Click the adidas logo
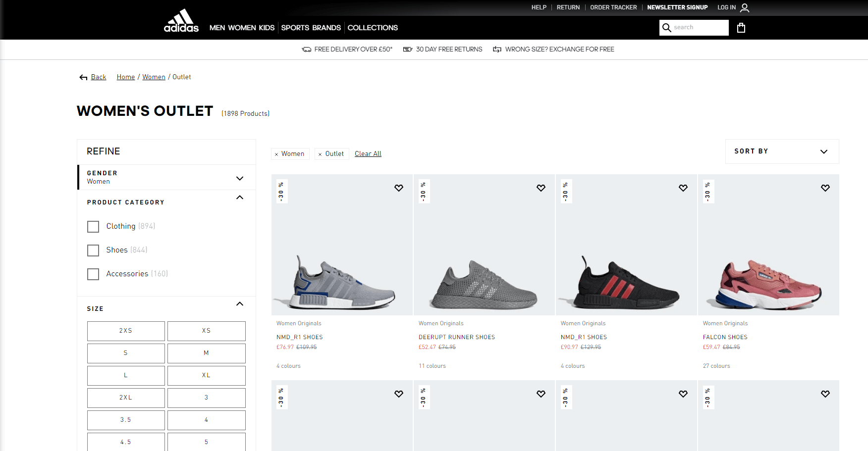The width and height of the screenshot is (868, 451). click(181, 21)
